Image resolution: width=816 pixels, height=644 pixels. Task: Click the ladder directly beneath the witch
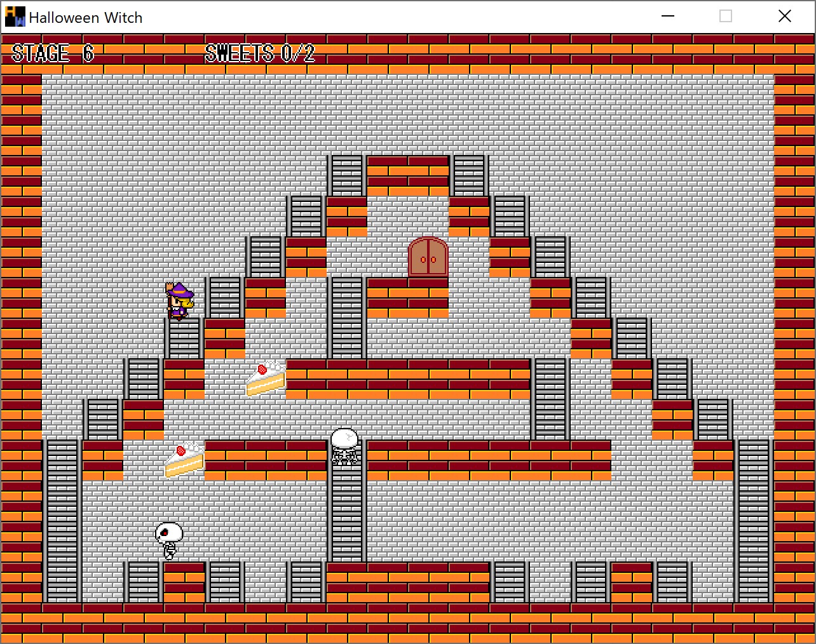coord(184,339)
